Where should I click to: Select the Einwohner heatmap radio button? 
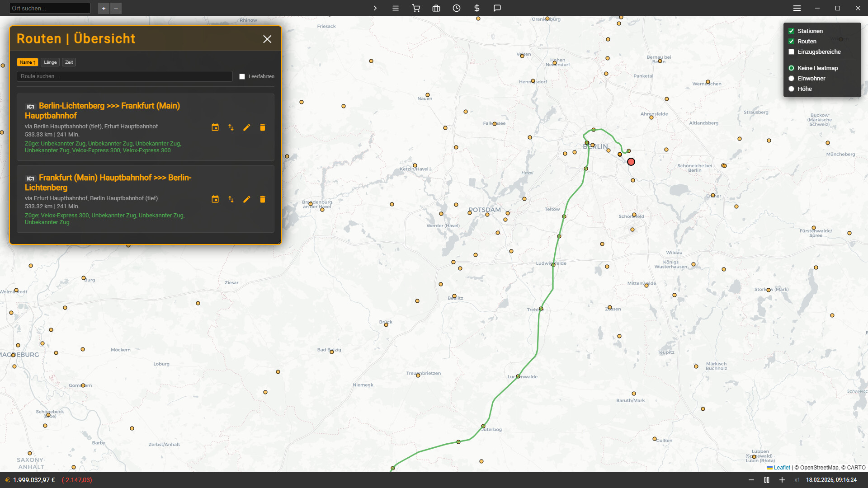[x=791, y=78]
